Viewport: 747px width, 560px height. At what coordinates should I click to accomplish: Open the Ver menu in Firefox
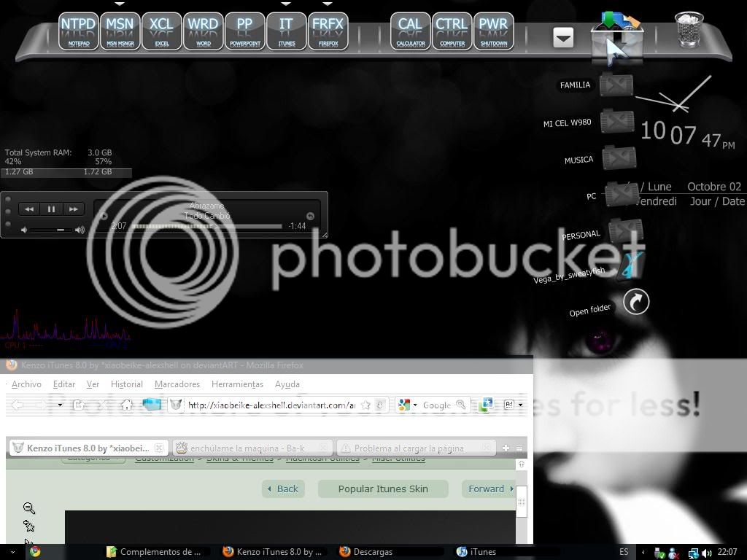pos(93,384)
